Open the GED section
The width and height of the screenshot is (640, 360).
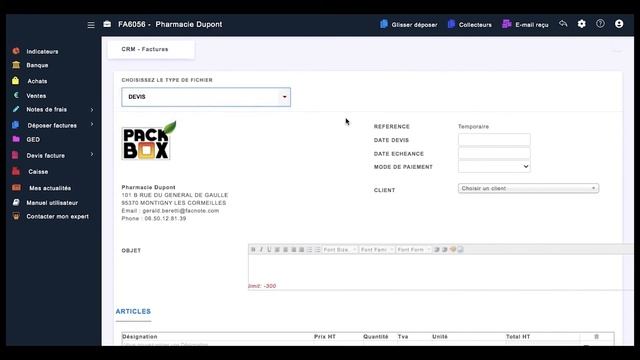click(33, 140)
